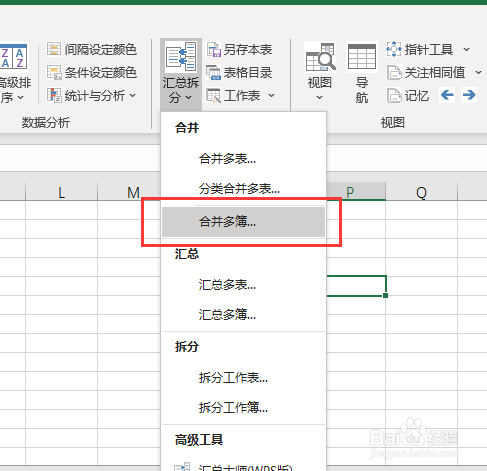Expand 工作表 dropdown arrow
487x471 pixels.
[x=272, y=96]
